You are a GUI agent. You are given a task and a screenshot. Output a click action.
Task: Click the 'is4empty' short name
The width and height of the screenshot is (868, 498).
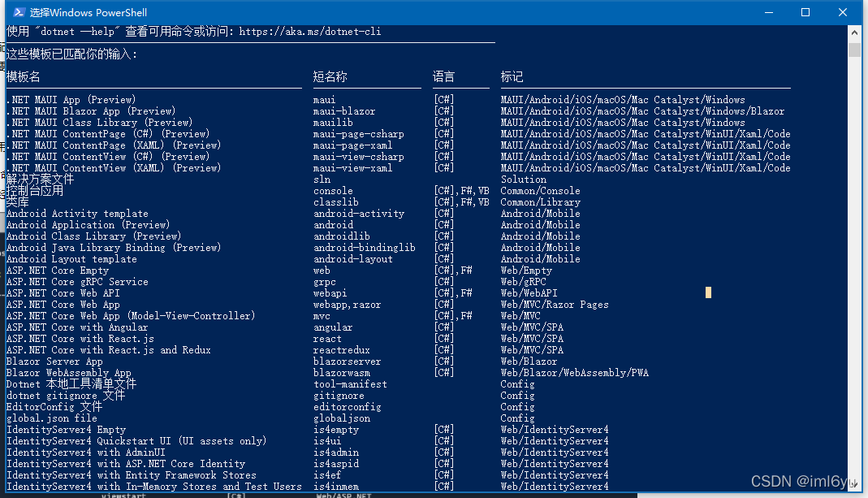click(336, 429)
